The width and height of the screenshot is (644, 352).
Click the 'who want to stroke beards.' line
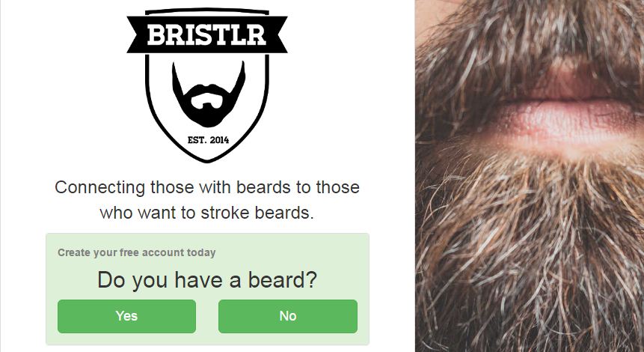207,213
